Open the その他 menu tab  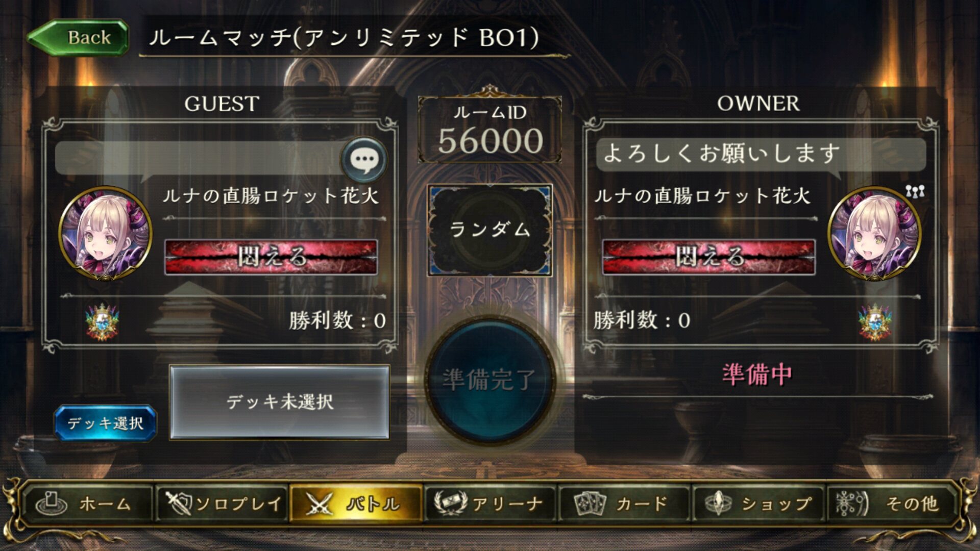coord(892,504)
